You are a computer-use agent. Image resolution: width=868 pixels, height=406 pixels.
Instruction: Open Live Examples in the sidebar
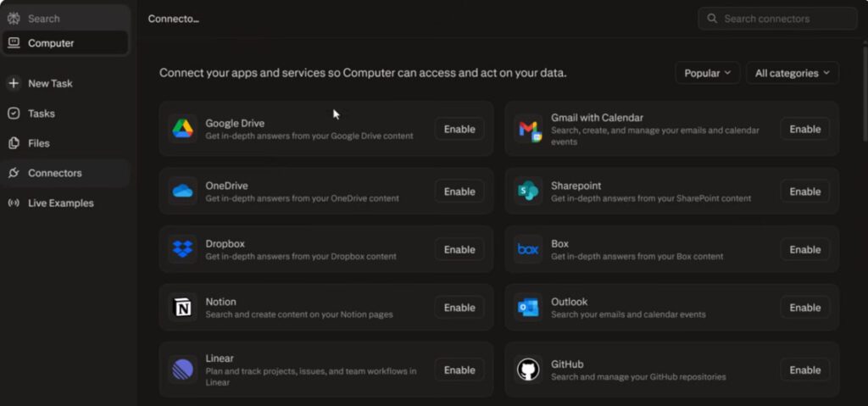tap(60, 203)
